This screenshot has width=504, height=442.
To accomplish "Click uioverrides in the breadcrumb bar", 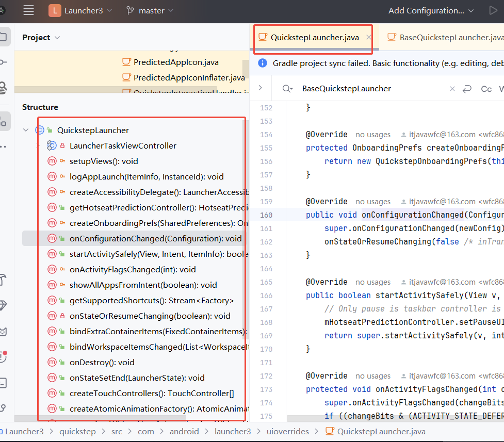I will click(288, 431).
